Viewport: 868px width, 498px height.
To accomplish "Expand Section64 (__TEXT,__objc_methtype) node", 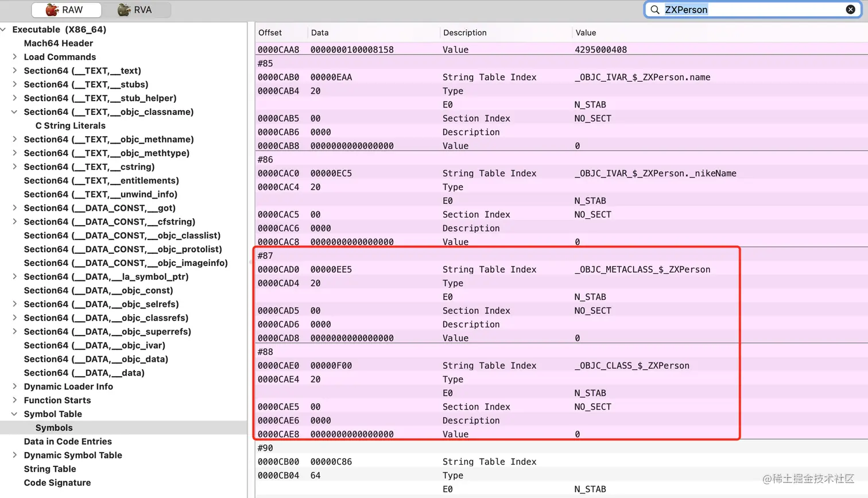I will 14,153.
